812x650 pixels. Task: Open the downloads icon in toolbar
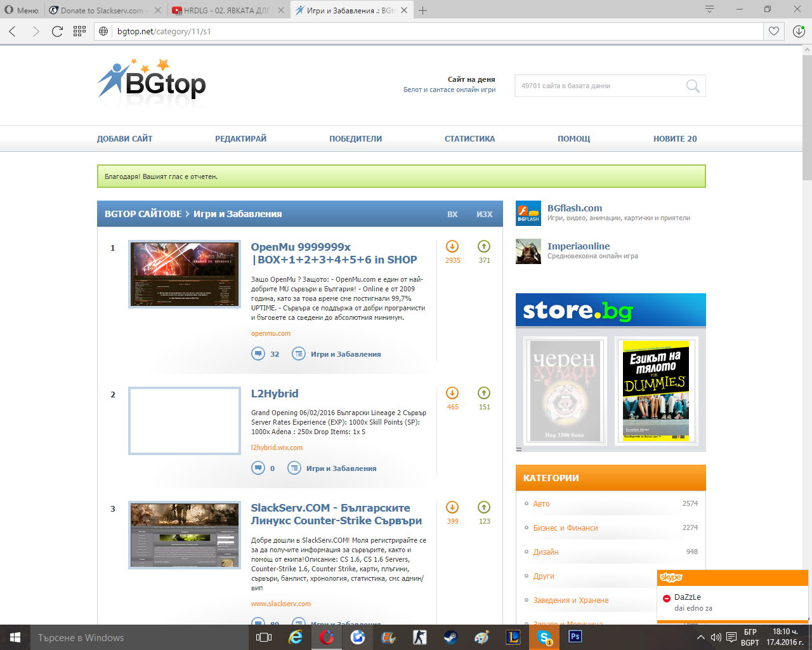799,31
